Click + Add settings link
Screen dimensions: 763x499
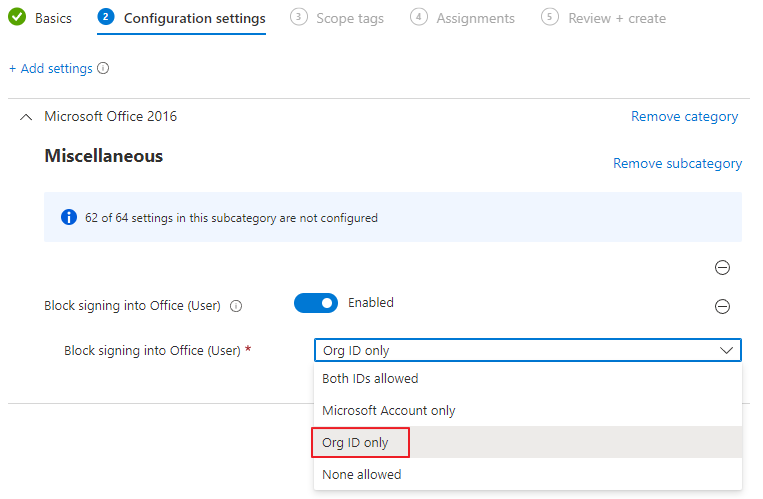pos(51,69)
